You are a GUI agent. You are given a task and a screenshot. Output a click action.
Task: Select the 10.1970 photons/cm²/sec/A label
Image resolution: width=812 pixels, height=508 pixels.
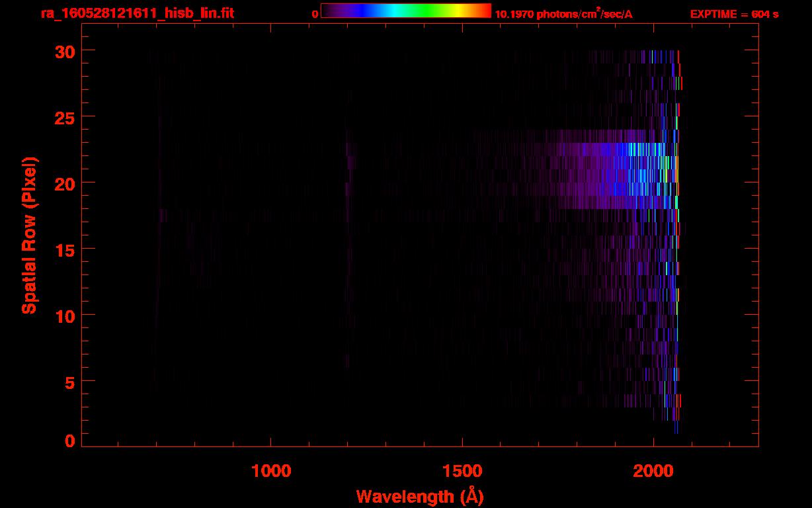pos(563,13)
